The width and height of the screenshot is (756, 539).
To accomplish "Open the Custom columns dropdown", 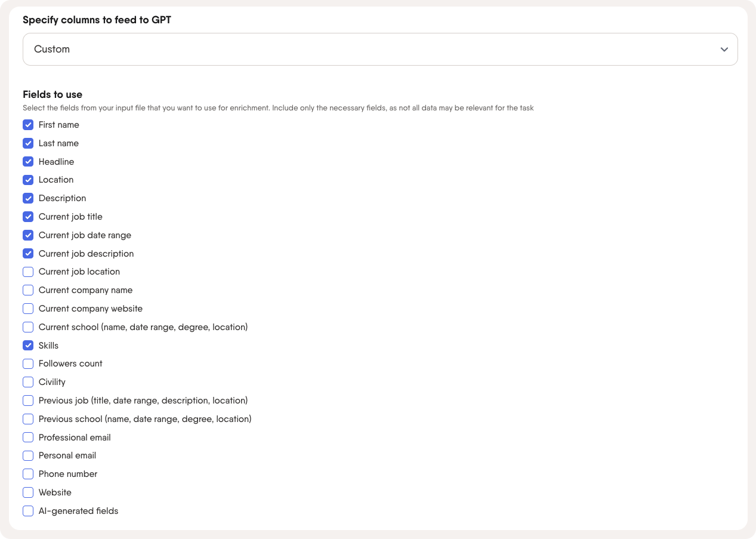I will tap(380, 49).
